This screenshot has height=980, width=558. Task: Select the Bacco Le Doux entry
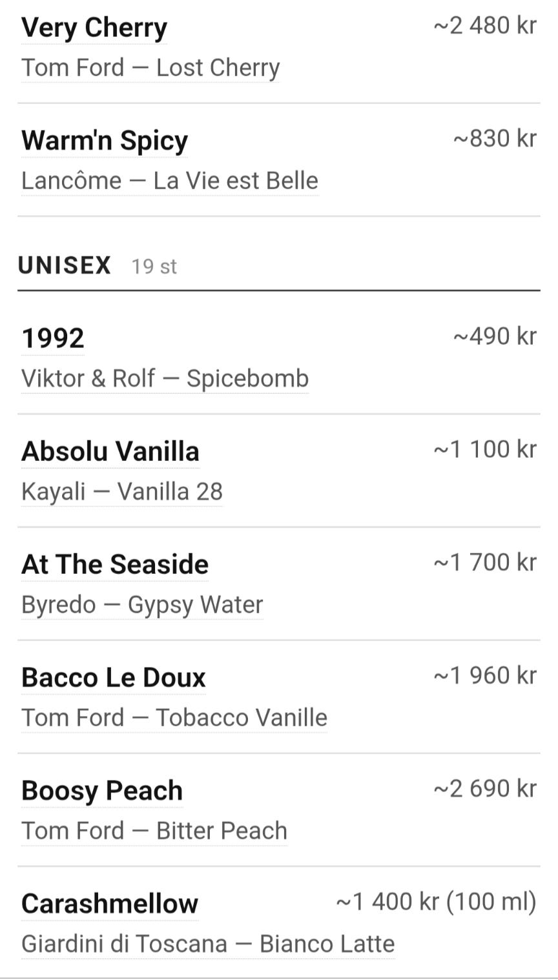tap(114, 678)
